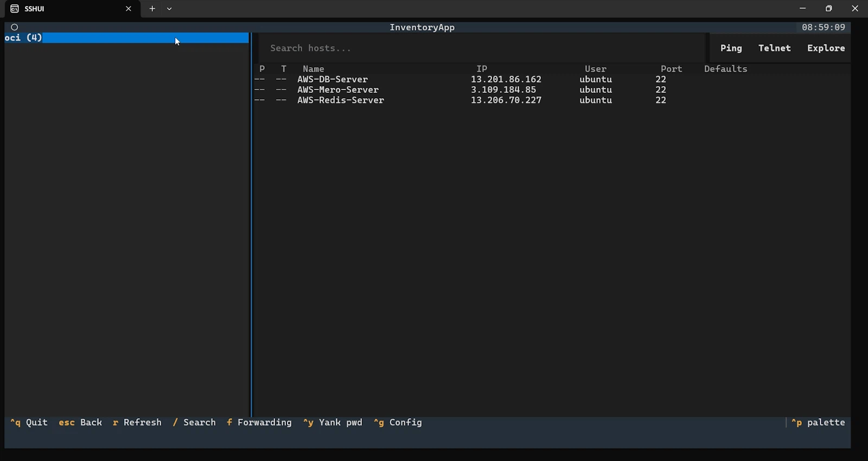Click the clock showing 08:59:09
Viewport: 868px width, 461px height.
(x=824, y=27)
